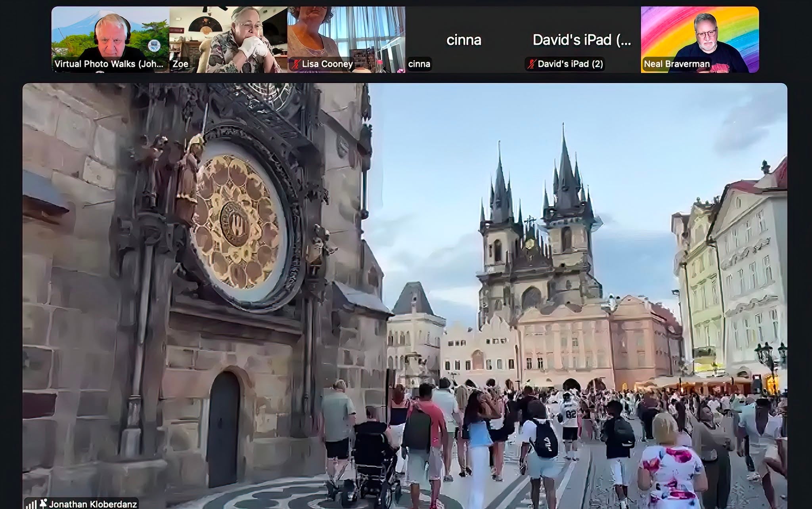Click the 'Zoe' name label

point(180,64)
